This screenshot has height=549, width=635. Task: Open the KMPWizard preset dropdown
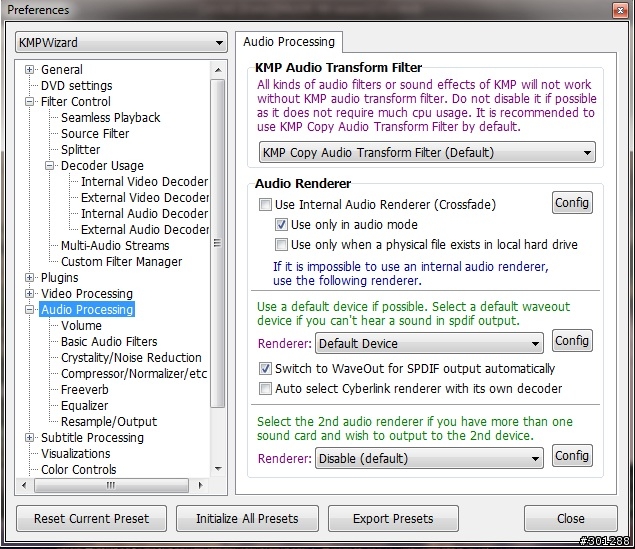point(121,43)
